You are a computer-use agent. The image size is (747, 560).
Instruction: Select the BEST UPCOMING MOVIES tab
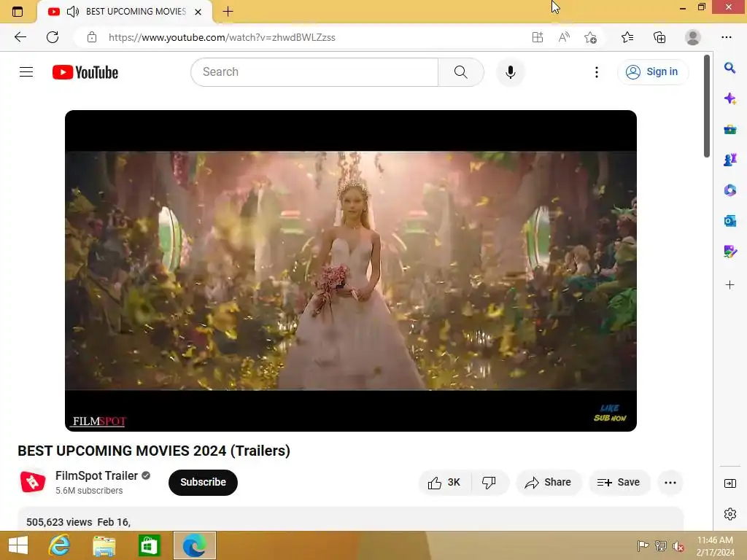pos(125,12)
